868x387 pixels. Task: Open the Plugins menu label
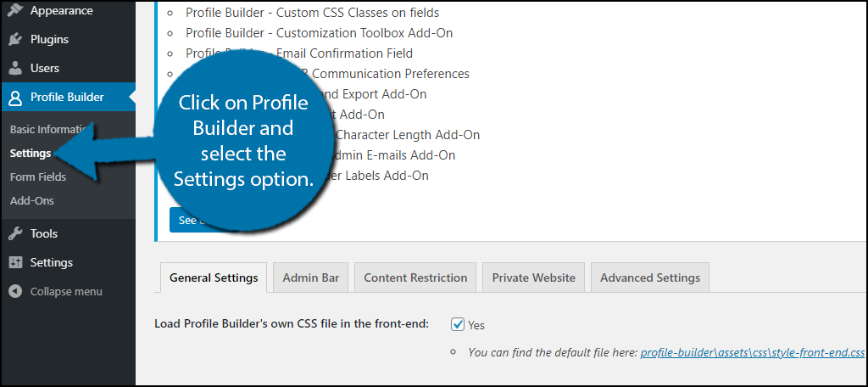click(49, 39)
